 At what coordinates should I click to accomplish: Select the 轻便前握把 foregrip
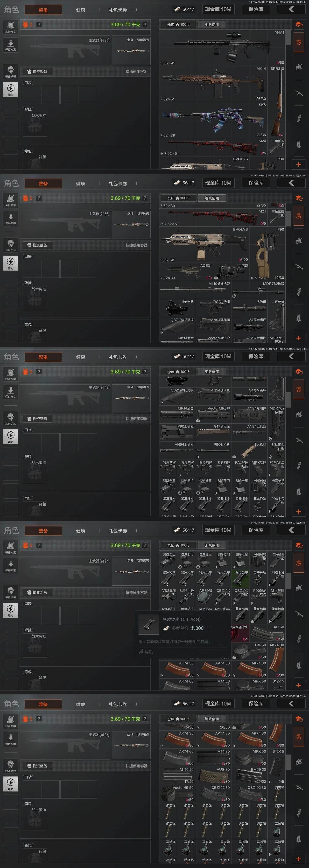[x=277, y=451]
